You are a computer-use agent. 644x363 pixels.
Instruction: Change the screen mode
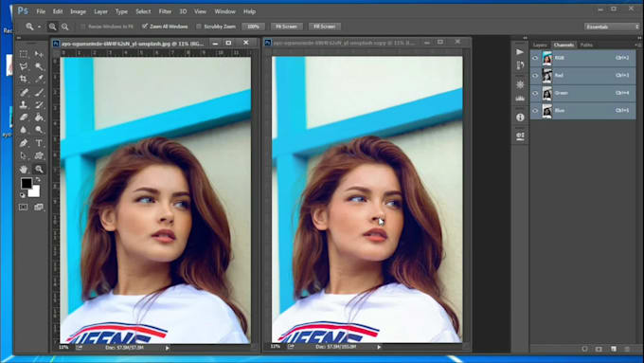pos(39,207)
